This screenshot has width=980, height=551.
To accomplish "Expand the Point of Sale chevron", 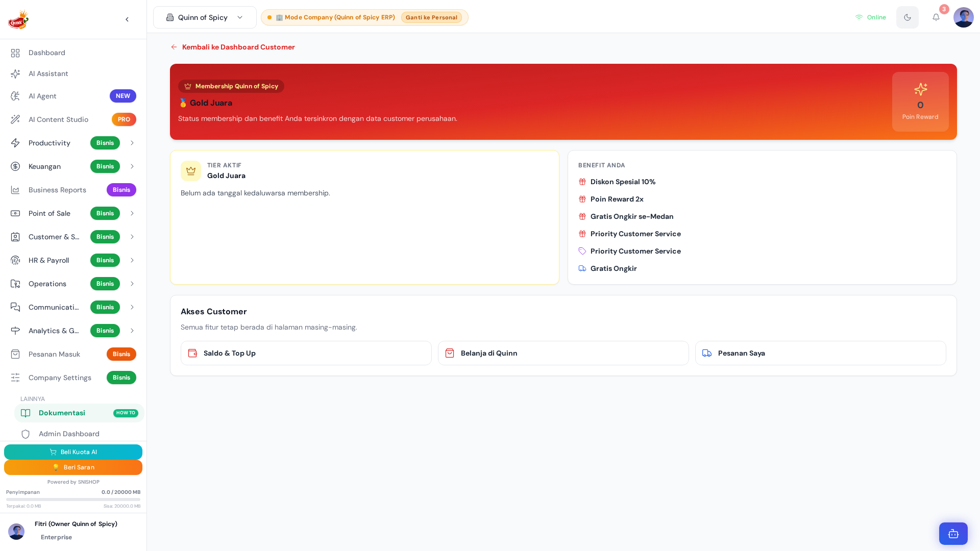I will click(132, 213).
